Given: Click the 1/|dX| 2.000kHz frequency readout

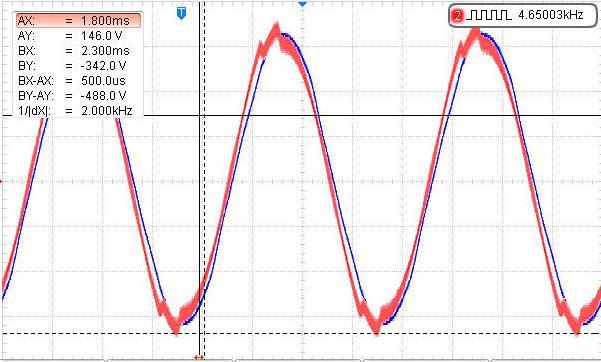Looking at the screenshot, I should [x=79, y=110].
